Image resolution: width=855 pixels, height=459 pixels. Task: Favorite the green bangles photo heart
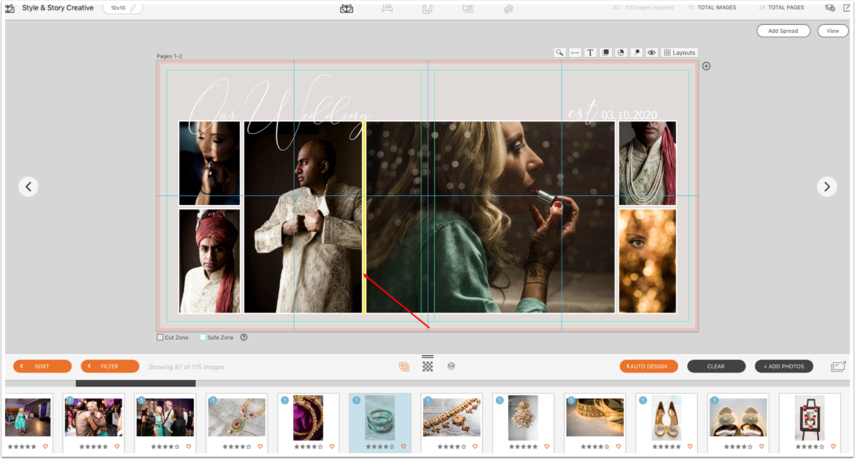pyautogui.click(x=404, y=446)
